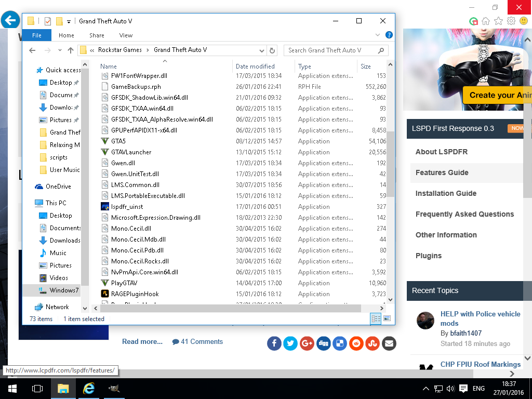Image resolution: width=532 pixels, height=399 pixels.
Task: Expand address bar history dropdown
Action: click(262, 50)
